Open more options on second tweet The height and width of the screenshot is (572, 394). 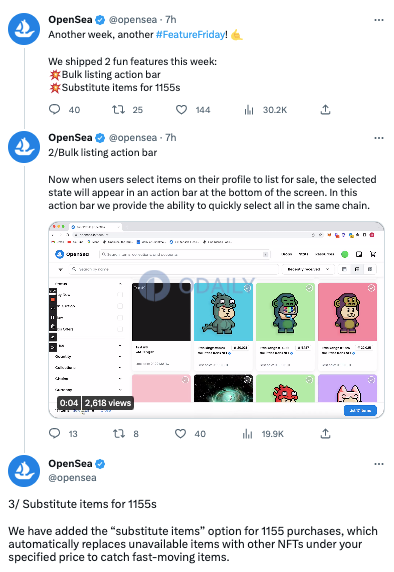tap(379, 138)
